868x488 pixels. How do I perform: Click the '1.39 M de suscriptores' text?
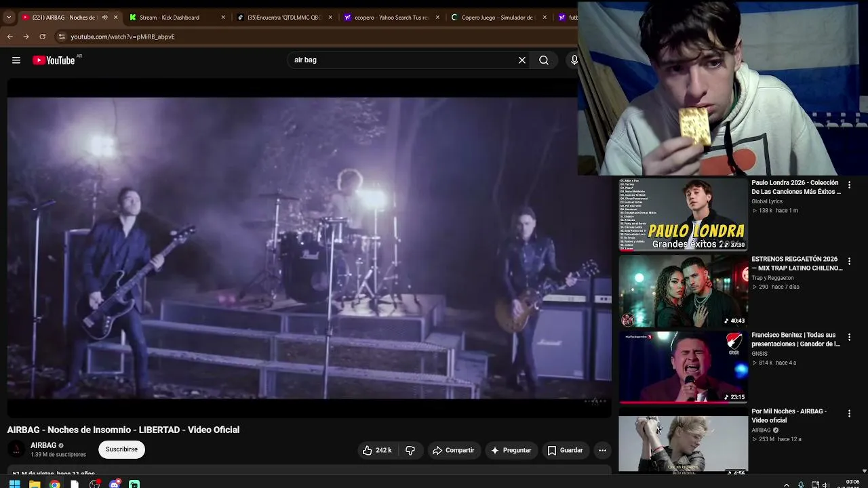coord(58,455)
